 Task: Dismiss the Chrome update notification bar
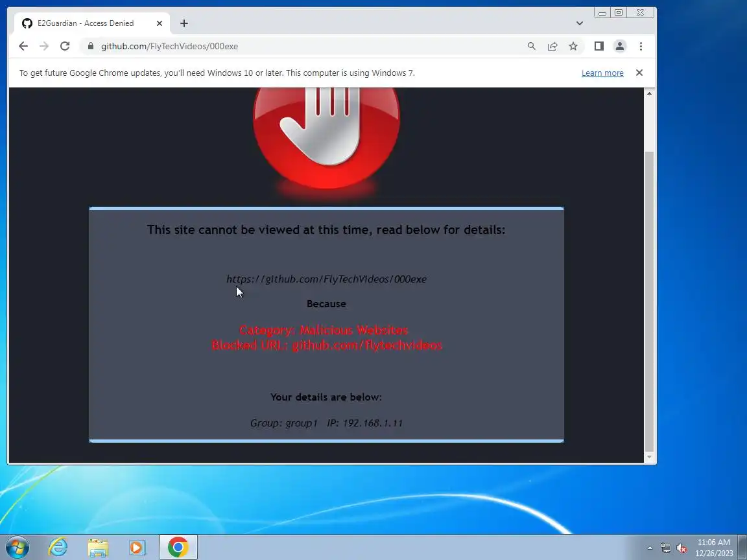coord(639,73)
